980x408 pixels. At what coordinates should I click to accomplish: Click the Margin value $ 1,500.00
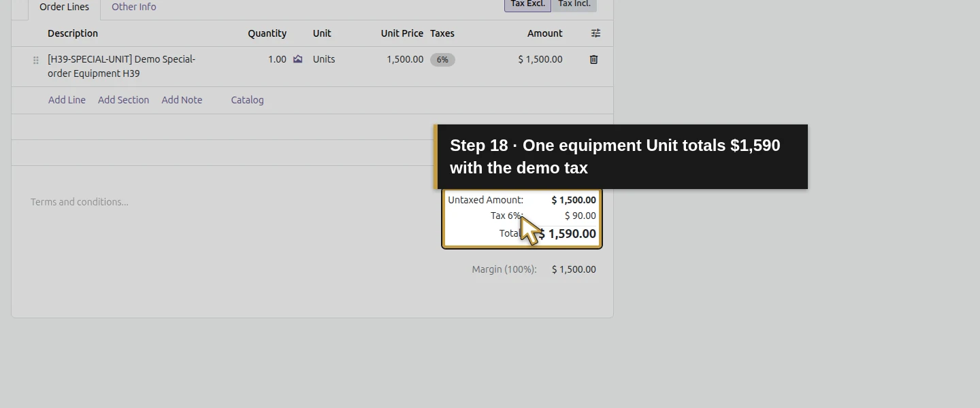[x=574, y=269]
